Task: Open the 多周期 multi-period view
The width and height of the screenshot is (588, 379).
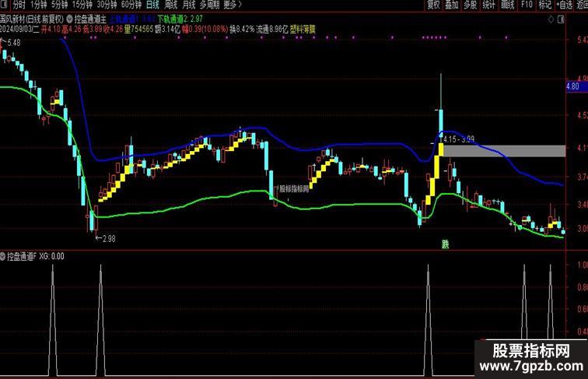Action: click(x=210, y=5)
